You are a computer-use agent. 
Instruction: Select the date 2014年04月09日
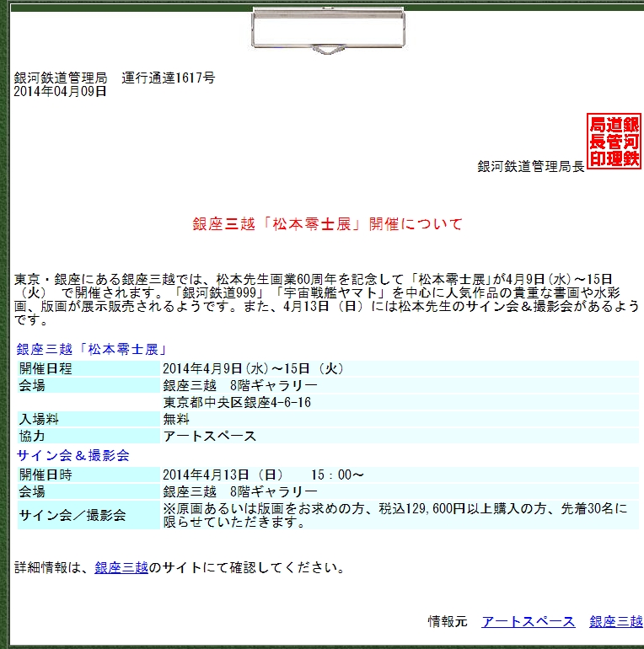(61, 91)
